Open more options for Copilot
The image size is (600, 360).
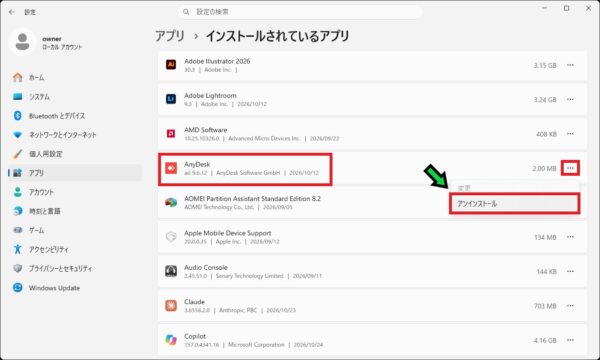pyautogui.click(x=570, y=340)
